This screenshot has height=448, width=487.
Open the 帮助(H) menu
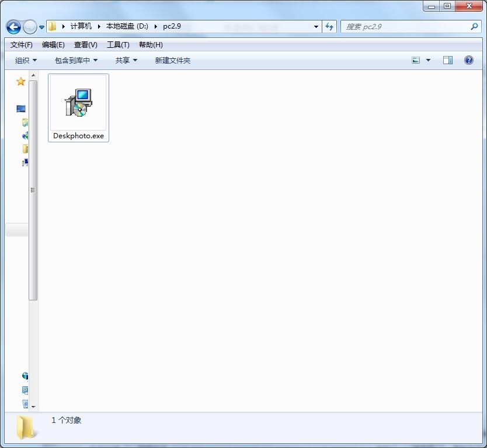(151, 45)
